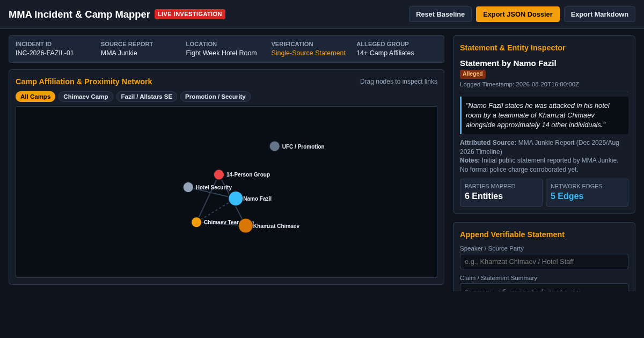Click the Alleged status badge
644x338 pixels.
[473, 74]
